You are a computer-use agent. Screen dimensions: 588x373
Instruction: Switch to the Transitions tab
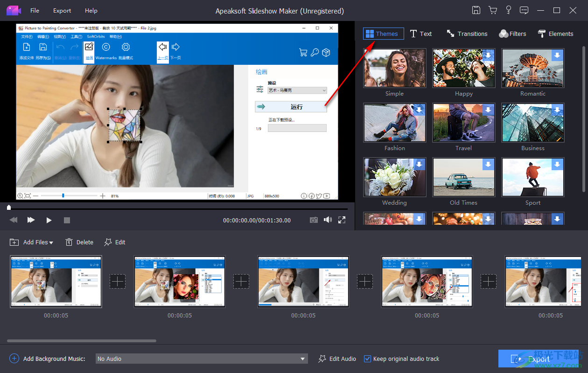pyautogui.click(x=467, y=34)
